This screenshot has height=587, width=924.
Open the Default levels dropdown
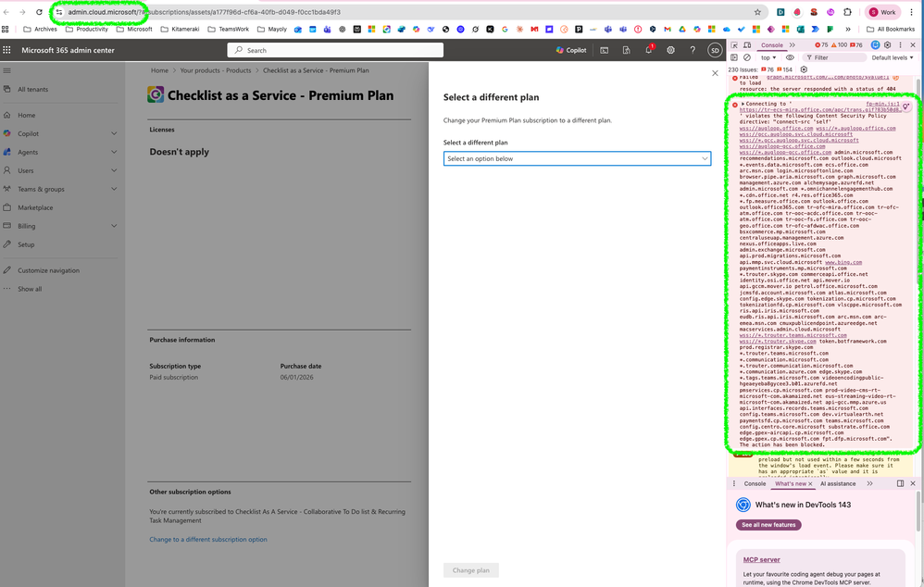coord(893,57)
